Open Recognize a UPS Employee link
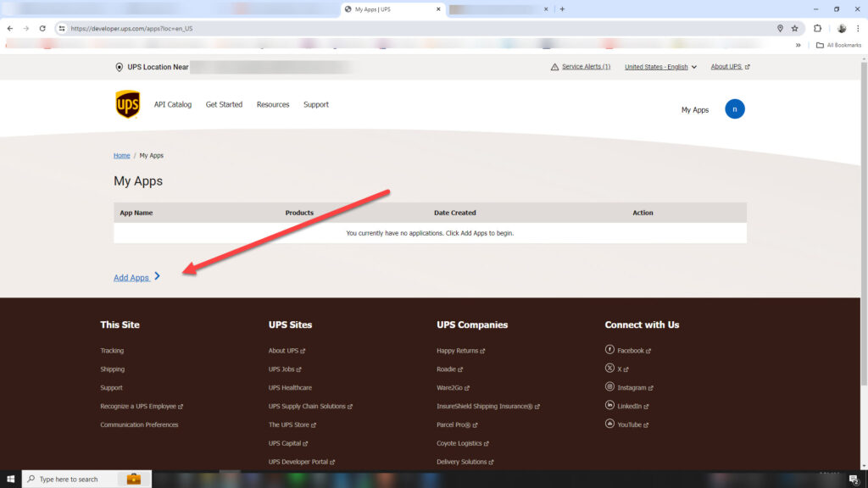 coord(142,406)
